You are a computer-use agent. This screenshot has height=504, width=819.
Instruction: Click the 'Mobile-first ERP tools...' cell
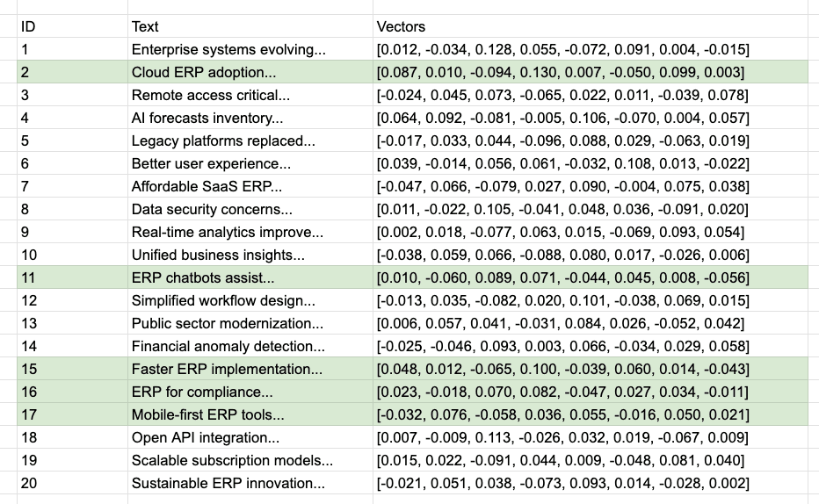(x=208, y=414)
